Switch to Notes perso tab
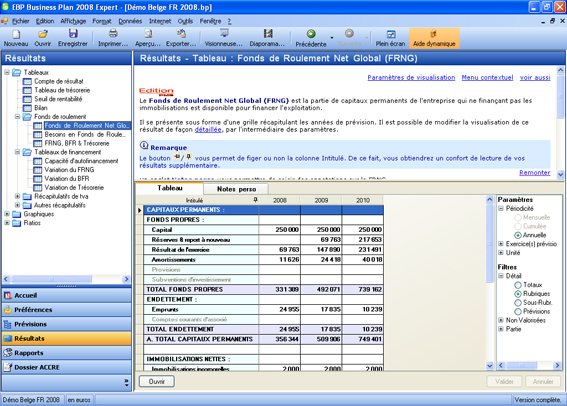Viewport: 567px width, 406px height. coord(236,189)
